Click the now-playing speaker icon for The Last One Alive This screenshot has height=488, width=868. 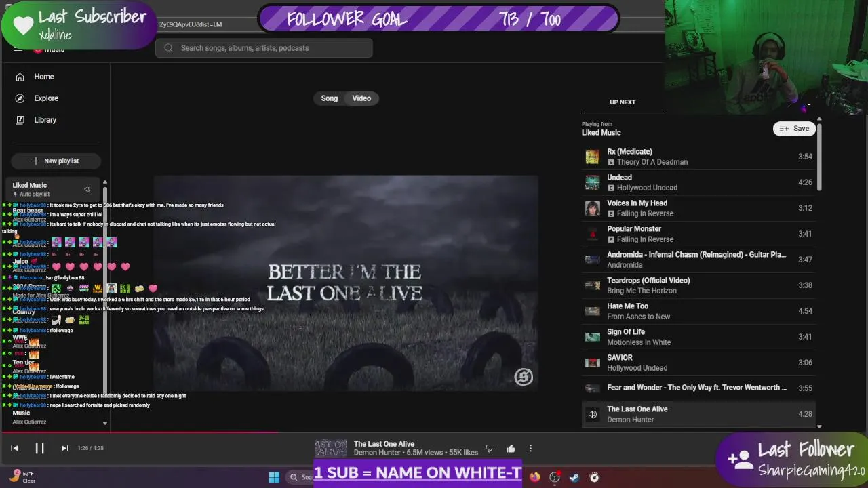click(x=593, y=414)
